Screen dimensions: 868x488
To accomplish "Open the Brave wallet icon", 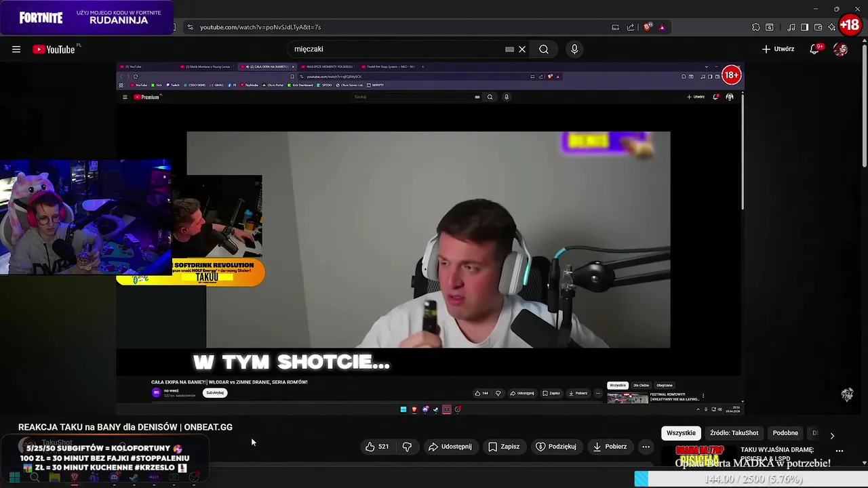I will [818, 27].
